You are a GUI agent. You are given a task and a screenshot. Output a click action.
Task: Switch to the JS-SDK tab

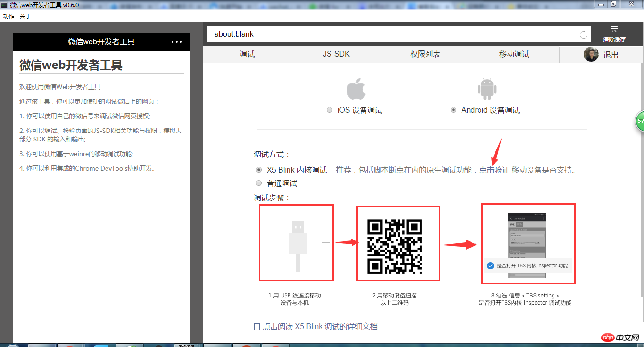click(336, 54)
